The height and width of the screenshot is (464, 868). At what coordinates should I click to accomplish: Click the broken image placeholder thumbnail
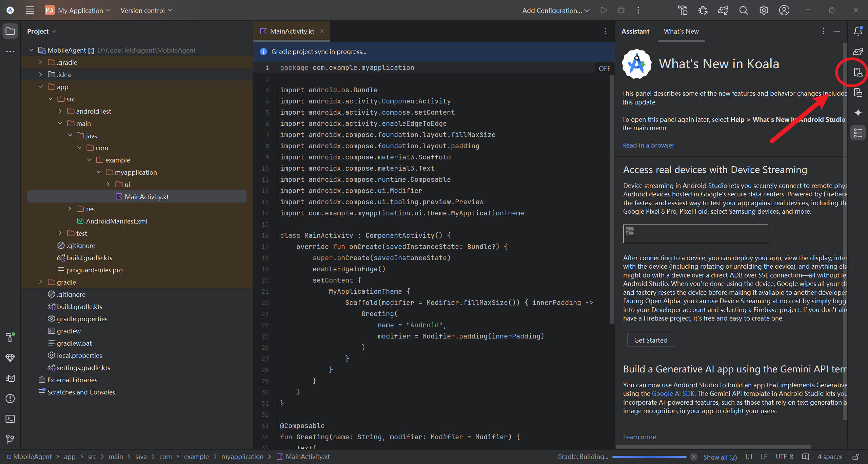695,234
